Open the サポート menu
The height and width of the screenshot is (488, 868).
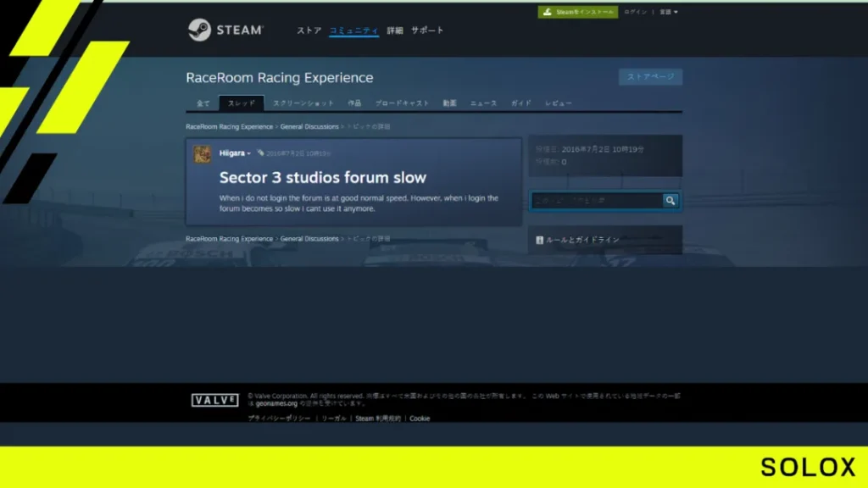click(427, 30)
